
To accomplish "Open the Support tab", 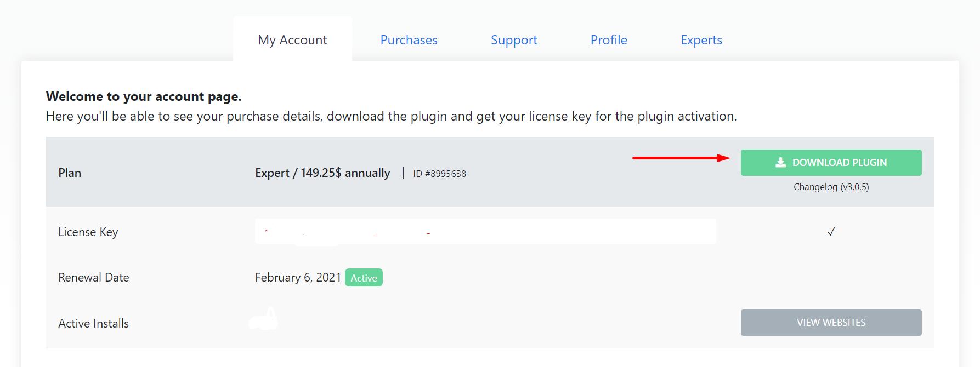I will point(514,40).
